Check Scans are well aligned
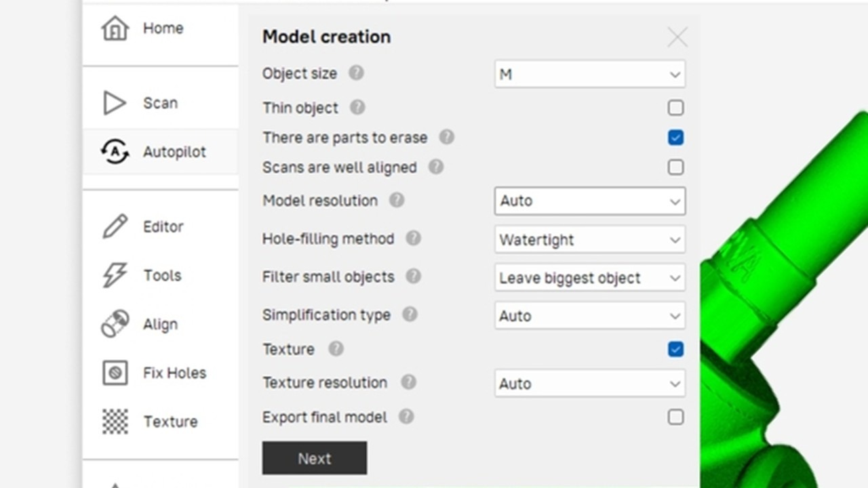 (675, 167)
